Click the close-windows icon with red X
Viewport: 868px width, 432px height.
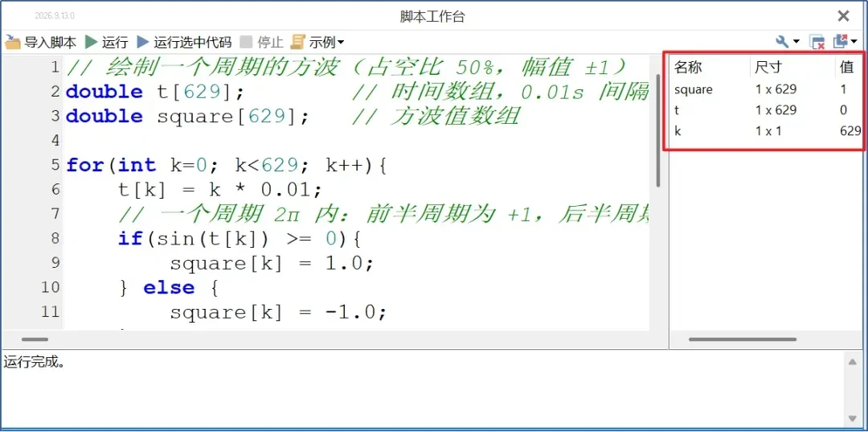[817, 42]
